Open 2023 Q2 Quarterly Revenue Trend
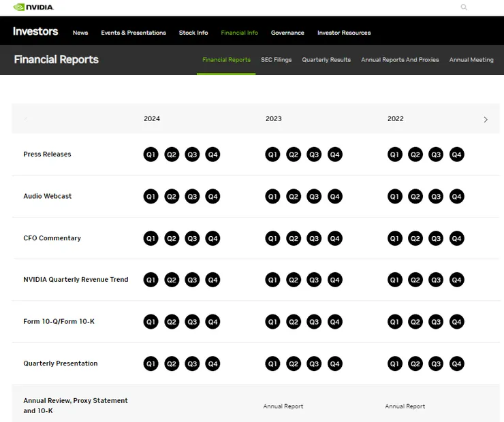The width and height of the screenshot is (504, 422). pos(294,280)
